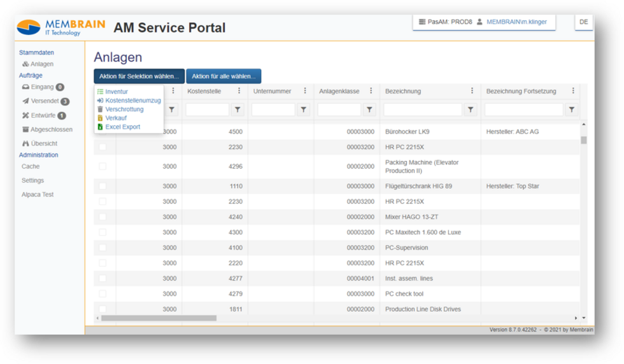Click the Bezeichnung Fortsetzung filter icon
624x364 pixels.
[x=572, y=110]
